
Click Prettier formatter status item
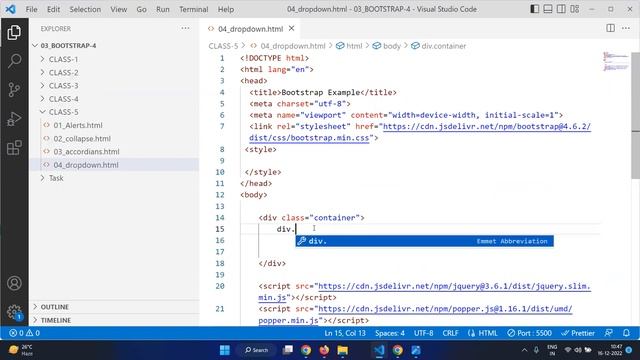coord(578,333)
